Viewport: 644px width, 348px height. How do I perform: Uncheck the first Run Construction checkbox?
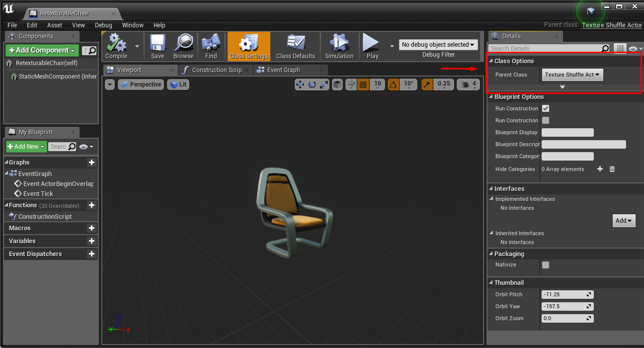tap(546, 108)
